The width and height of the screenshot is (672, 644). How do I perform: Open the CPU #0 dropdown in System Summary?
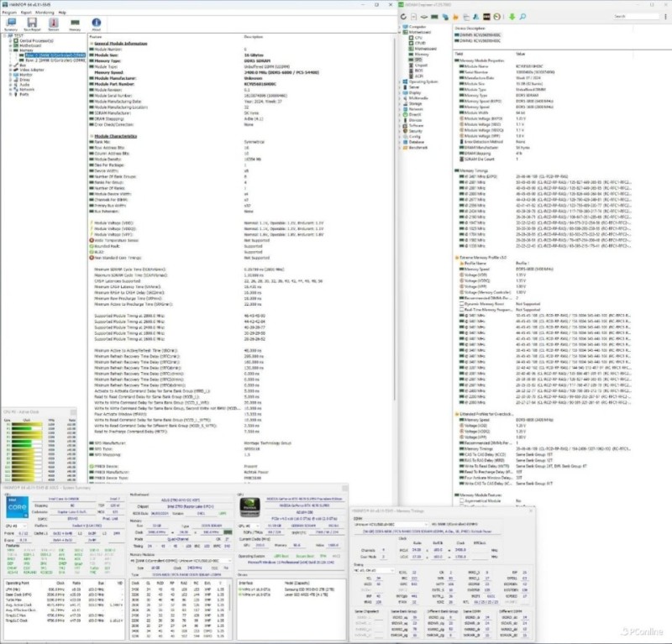click(x=16, y=526)
